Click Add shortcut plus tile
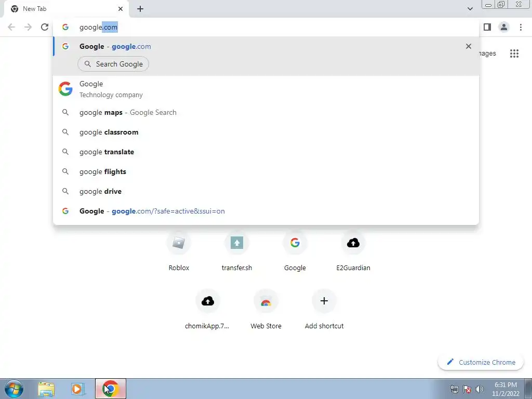Viewport: 532px width, 399px height. coord(324,310)
